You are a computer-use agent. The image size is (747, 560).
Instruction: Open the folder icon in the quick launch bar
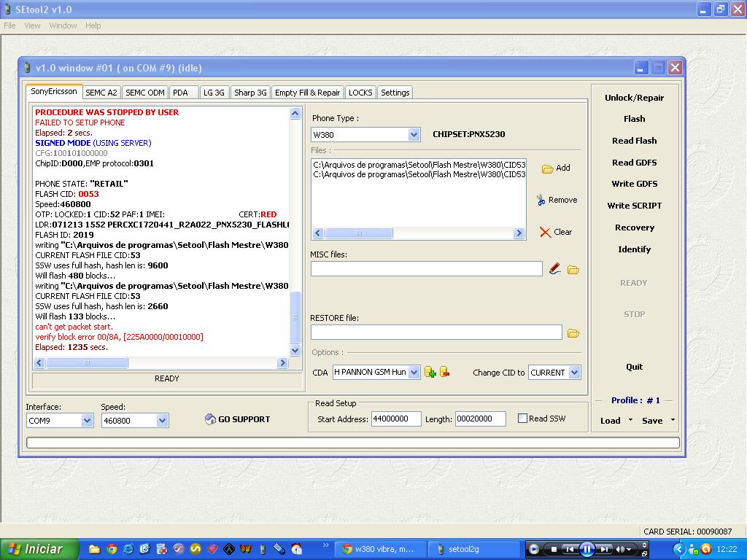pos(94,549)
